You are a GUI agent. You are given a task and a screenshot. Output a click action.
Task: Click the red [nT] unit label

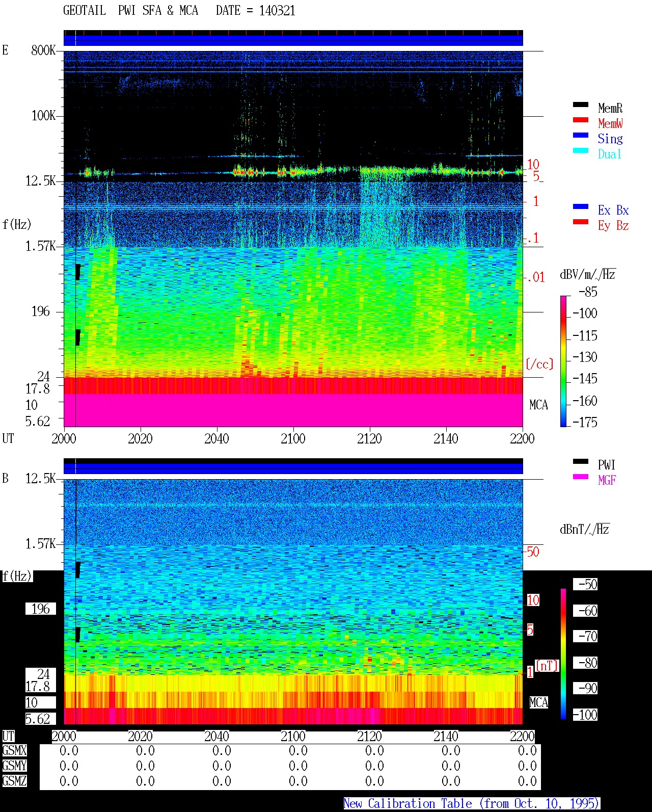click(x=547, y=666)
